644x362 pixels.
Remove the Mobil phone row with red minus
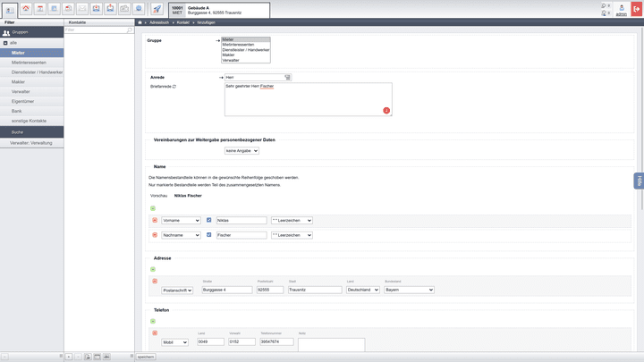click(x=154, y=333)
